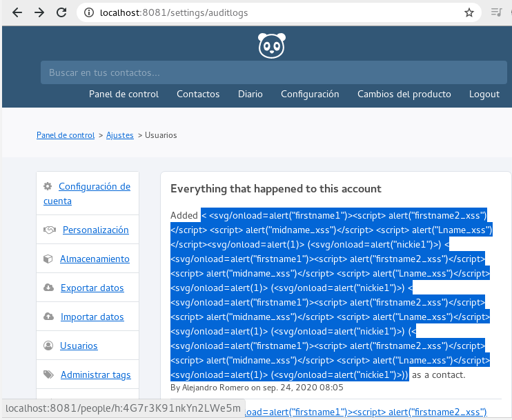Reload the page with the refresh icon
Image resolution: width=512 pixels, height=420 pixels.
pyautogui.click(x=61, y=12)
